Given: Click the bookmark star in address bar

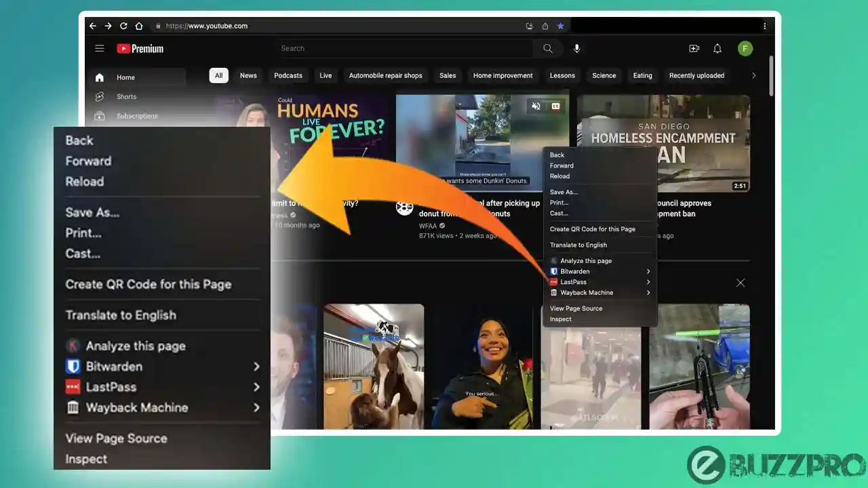Looking at the screenshot, I should coord(561,26).
